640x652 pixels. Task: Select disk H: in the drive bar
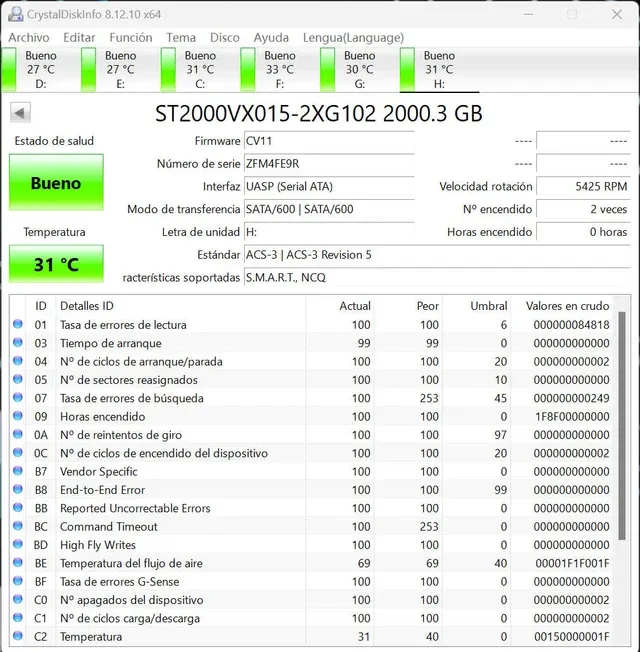pos(440,70)
